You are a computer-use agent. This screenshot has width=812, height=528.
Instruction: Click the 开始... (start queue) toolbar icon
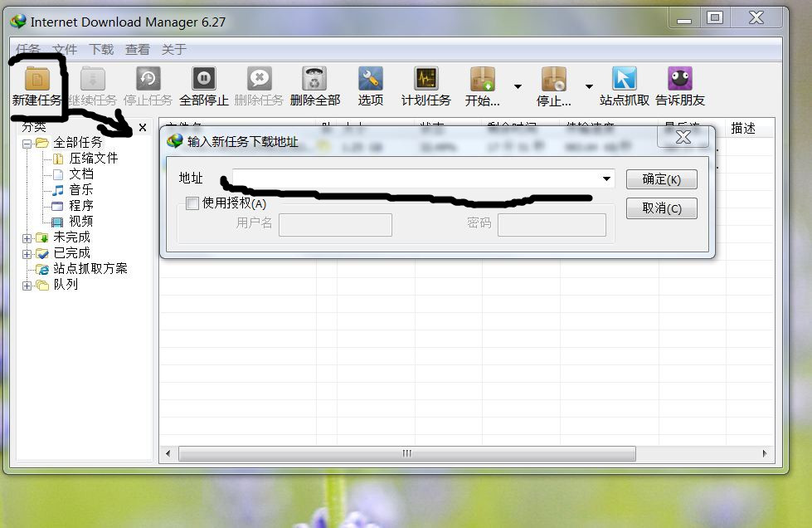[482, 79]
